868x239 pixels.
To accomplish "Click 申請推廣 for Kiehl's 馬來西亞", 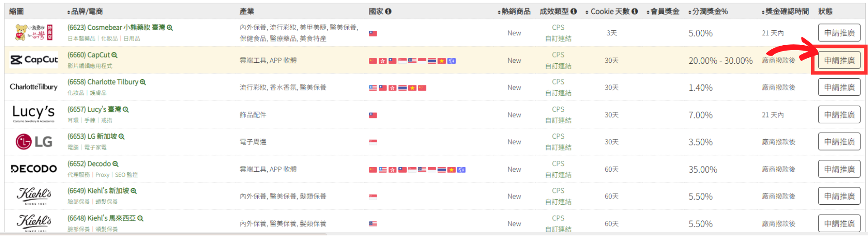I will 839,223.
